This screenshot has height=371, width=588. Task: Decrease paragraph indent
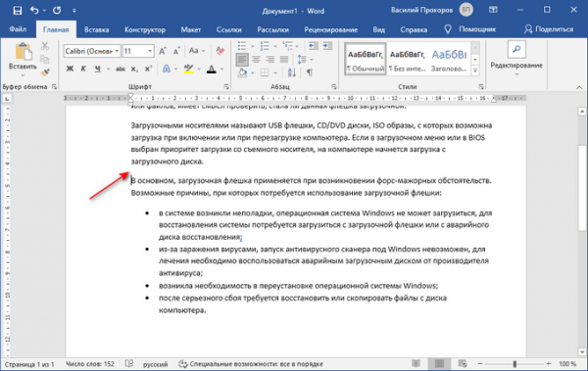[314, 46]
